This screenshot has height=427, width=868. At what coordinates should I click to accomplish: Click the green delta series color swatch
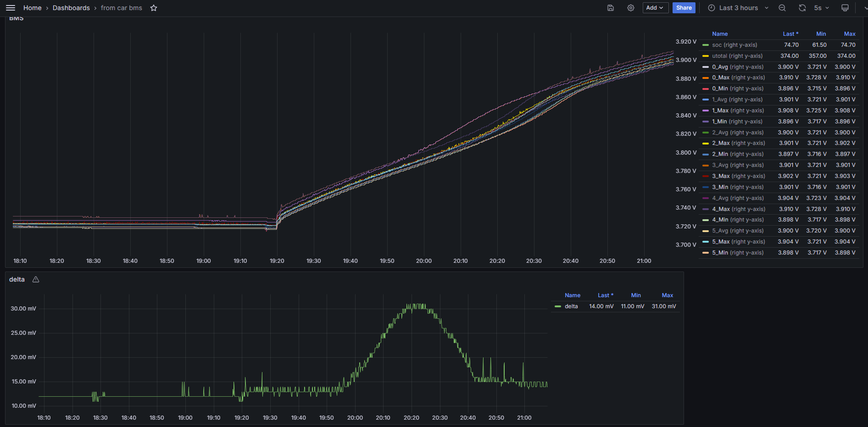pyautogui.click(x=557, y=306)
